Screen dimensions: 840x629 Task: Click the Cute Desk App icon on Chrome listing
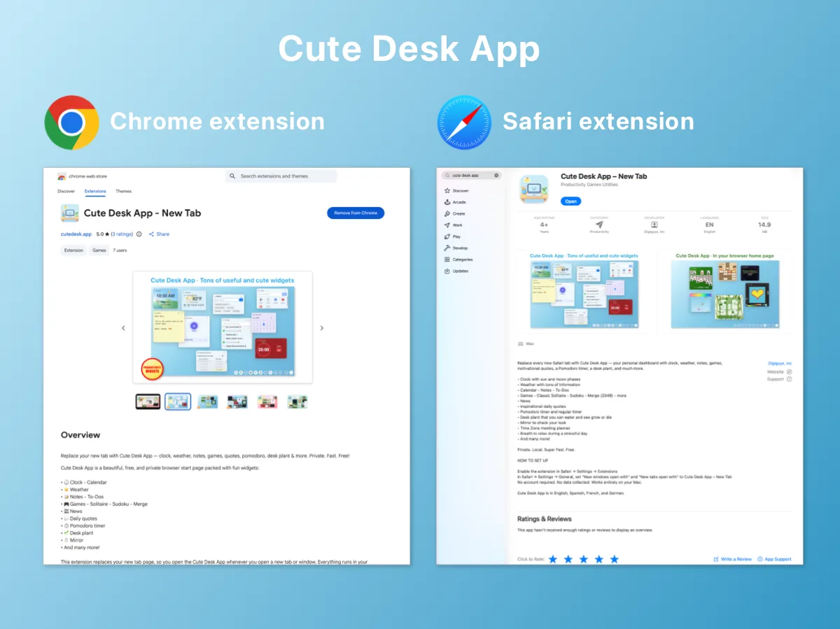(69, 213)
